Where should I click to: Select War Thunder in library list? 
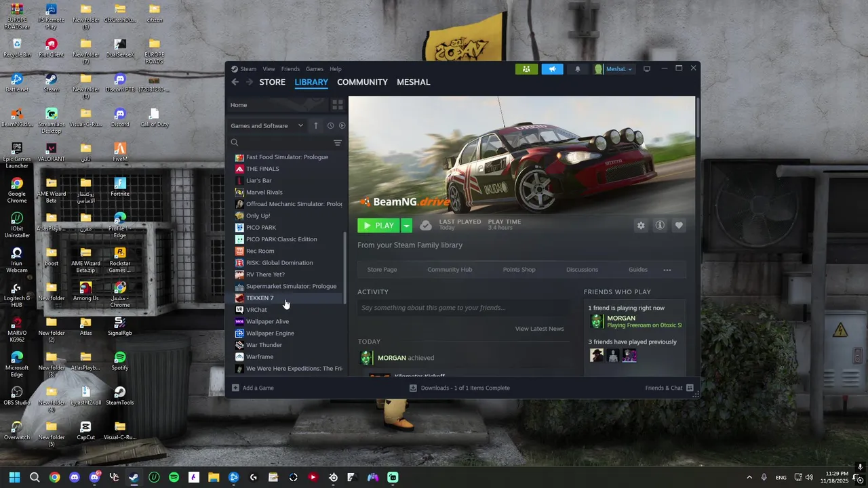(286, 345)
